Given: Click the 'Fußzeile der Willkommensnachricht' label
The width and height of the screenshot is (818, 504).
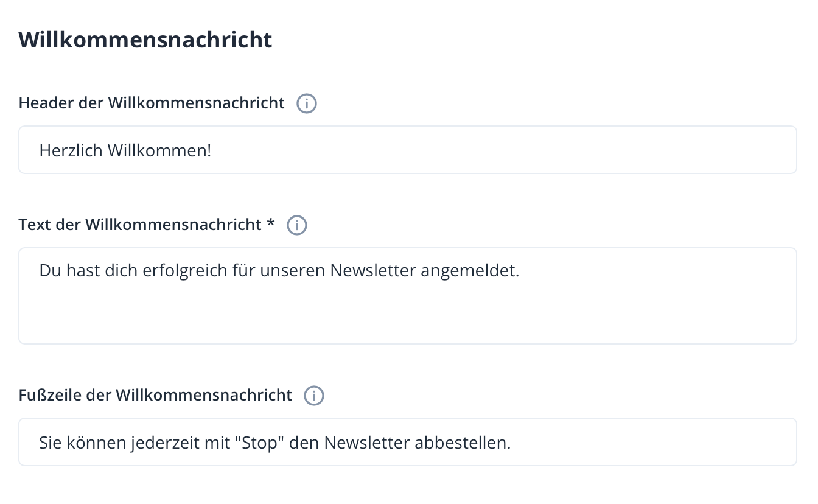Looking at the screenshot, I should [x=156, y=395].
